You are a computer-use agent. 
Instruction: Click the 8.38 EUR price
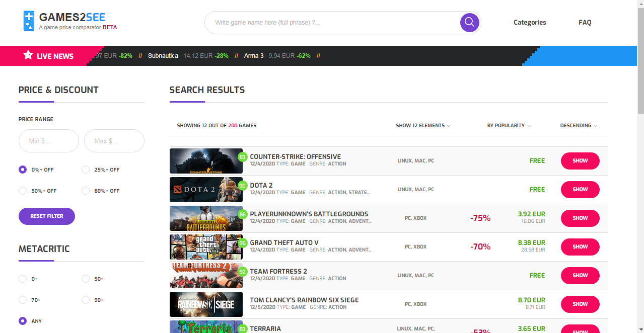tap(531, 242)
